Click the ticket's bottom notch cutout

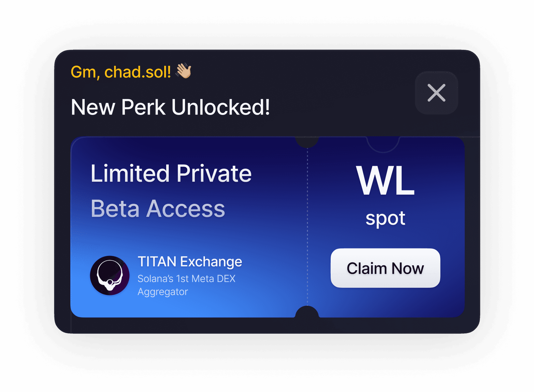tap(307, 312)
